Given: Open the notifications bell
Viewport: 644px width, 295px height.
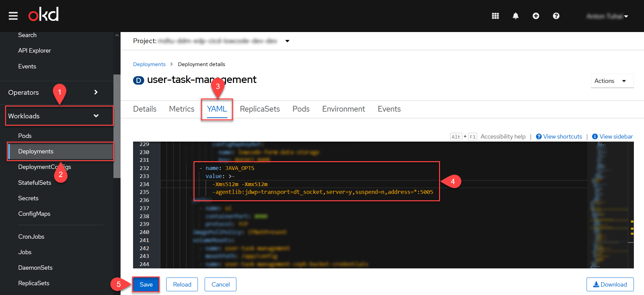Looking at the screenshot, I should pos(516,16).
